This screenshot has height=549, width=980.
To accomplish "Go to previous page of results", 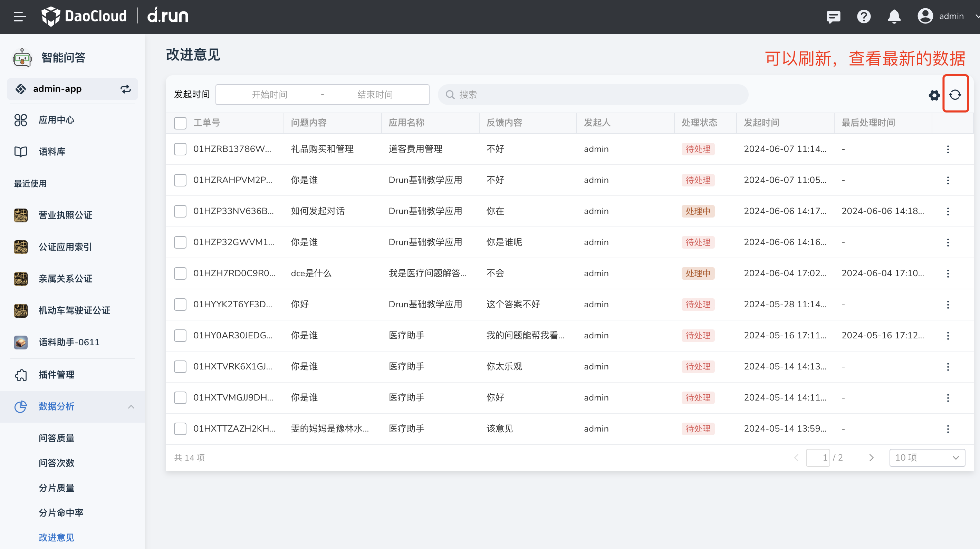I will (x=797, y=458).
